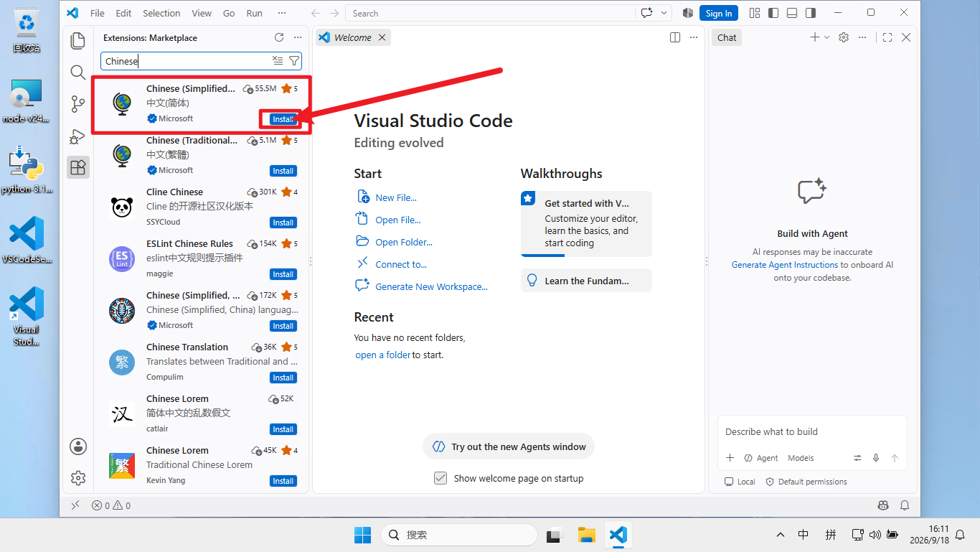The image size is (980, 552).
Task: Open the View menu
Action: click(202, 13)
